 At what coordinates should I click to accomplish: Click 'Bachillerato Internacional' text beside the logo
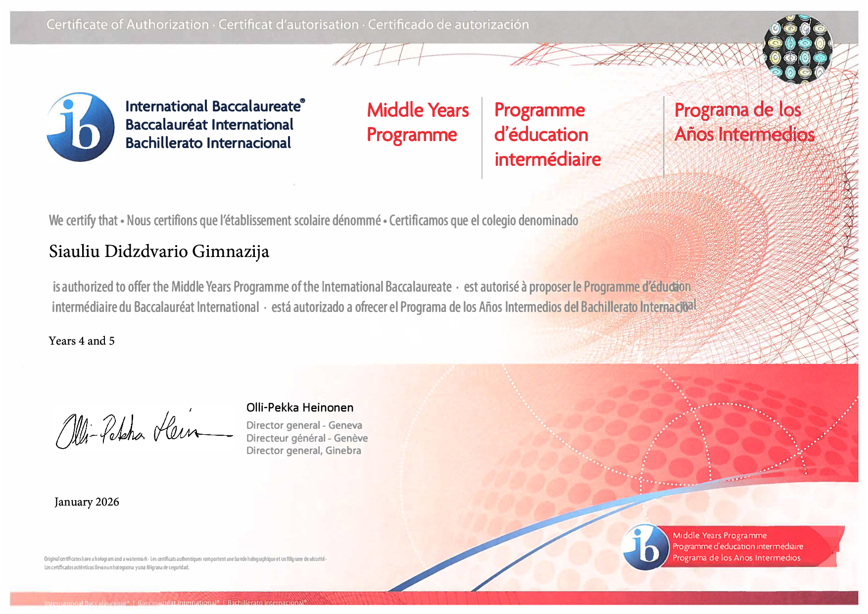208,143
